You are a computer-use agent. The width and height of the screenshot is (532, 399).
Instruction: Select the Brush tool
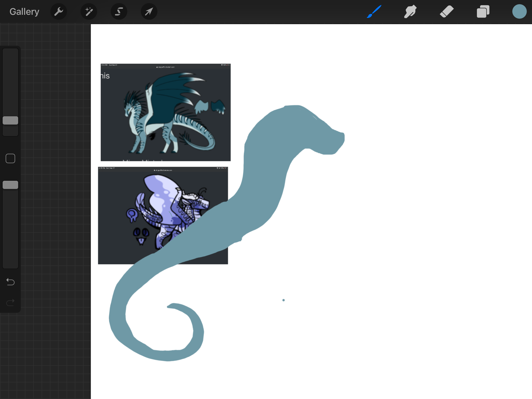point(374,12)
